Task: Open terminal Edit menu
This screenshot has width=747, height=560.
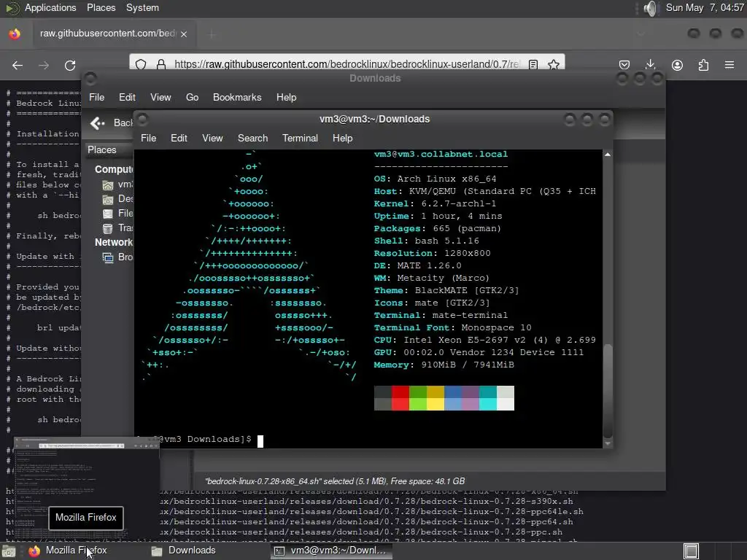Action: pyautogui.click(x=179, y=138)
